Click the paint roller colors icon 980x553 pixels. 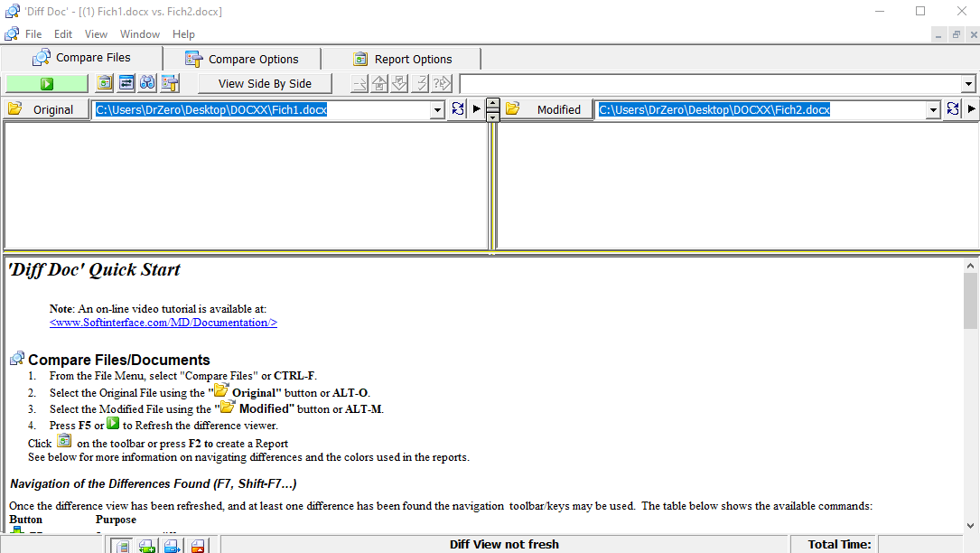point(170,82)
